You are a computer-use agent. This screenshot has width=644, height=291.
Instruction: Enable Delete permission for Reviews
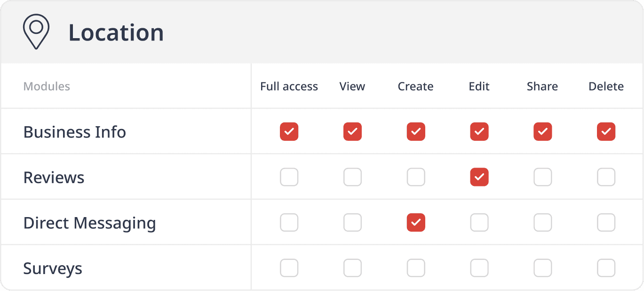[606, 178]
